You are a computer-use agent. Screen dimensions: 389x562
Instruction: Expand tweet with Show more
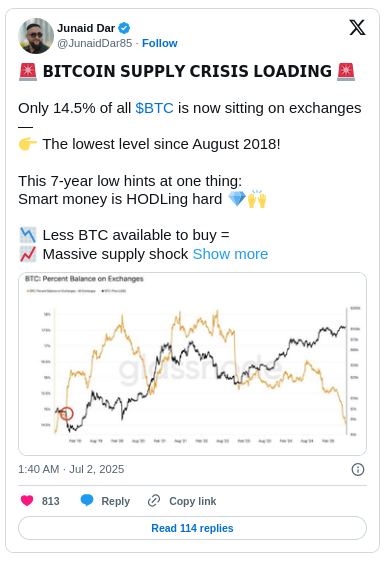[230, 254]
